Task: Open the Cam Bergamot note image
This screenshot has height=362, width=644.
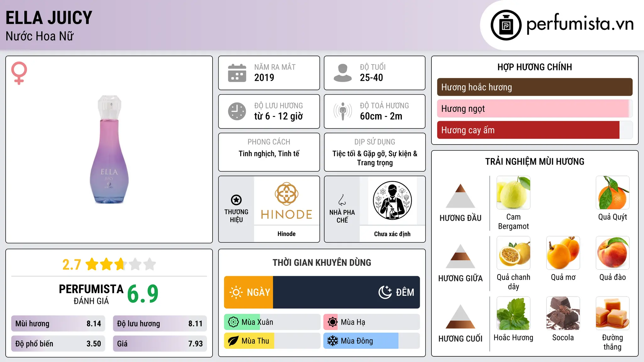Action: [514, 193]
